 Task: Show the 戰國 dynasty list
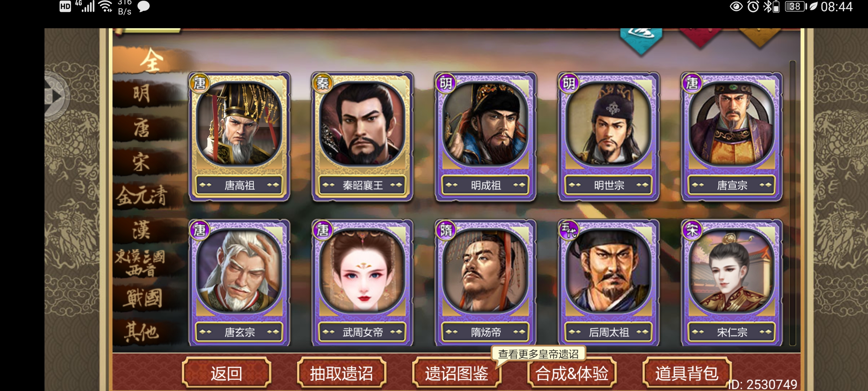tap(143, 298)
